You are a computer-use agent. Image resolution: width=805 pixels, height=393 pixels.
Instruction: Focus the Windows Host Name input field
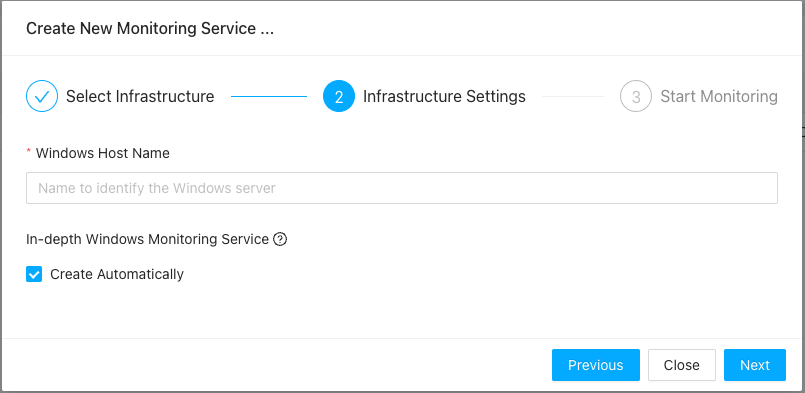402,188
